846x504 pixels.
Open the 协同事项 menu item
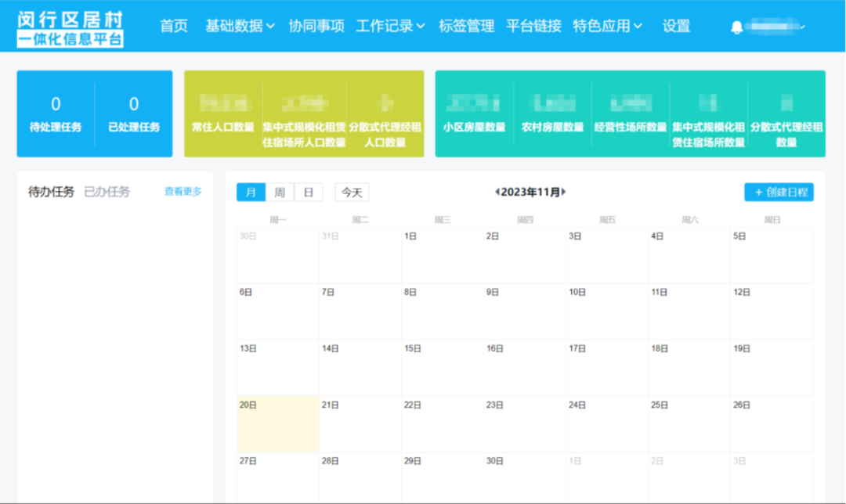point(316,25)
